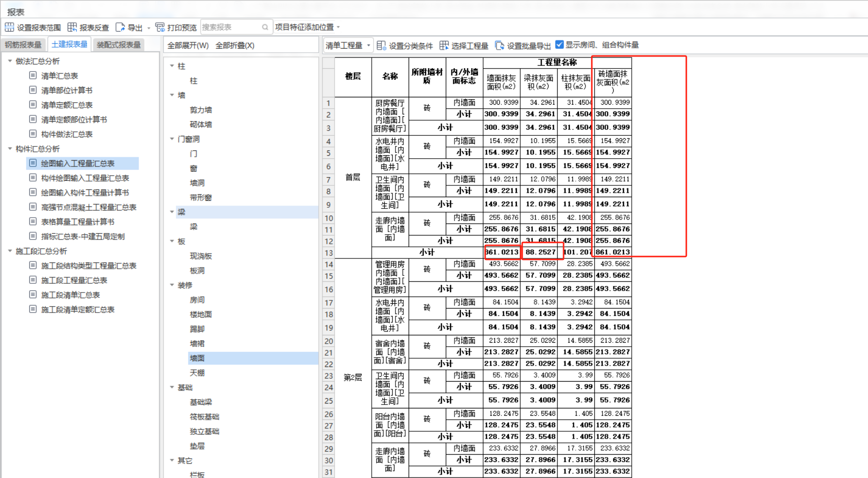Select 筏板基础 under 基础

coord(205,417)
